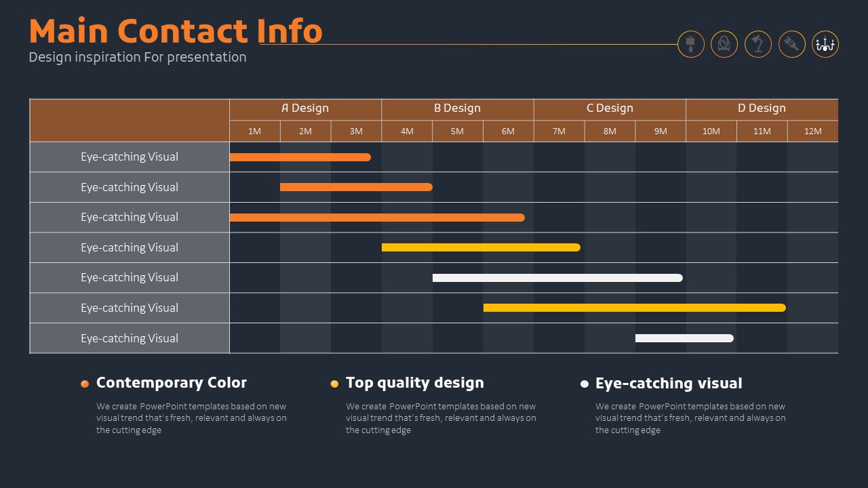Click the white legend dot beside Eye-catching visual

(585, 384)
